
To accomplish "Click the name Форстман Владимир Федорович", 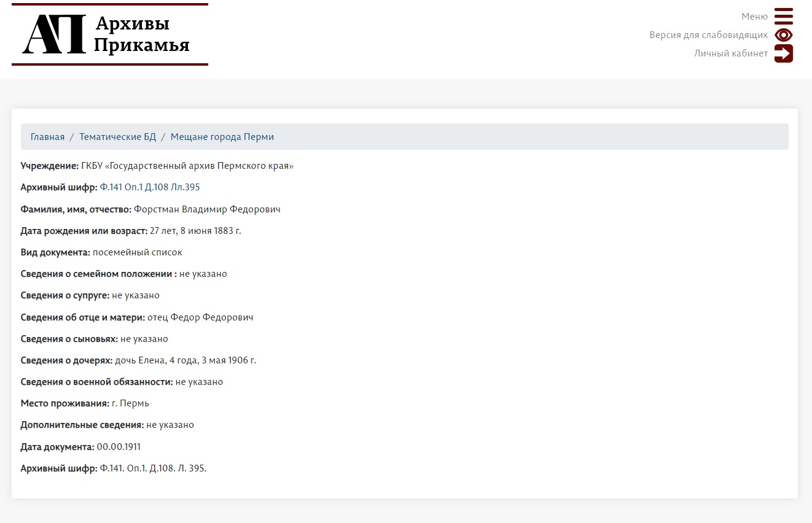I will [207, 209].
